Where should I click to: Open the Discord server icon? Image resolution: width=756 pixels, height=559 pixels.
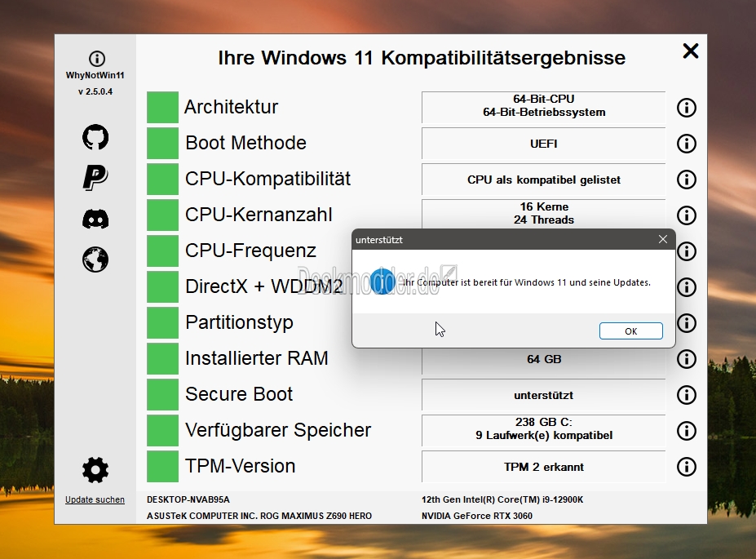(x=95, y=219)
